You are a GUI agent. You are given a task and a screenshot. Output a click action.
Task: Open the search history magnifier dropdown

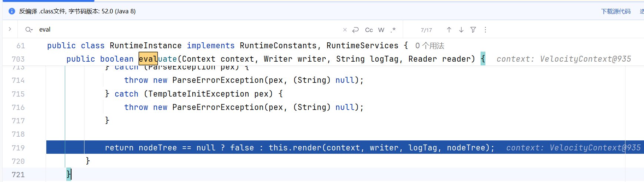(29, 30)
